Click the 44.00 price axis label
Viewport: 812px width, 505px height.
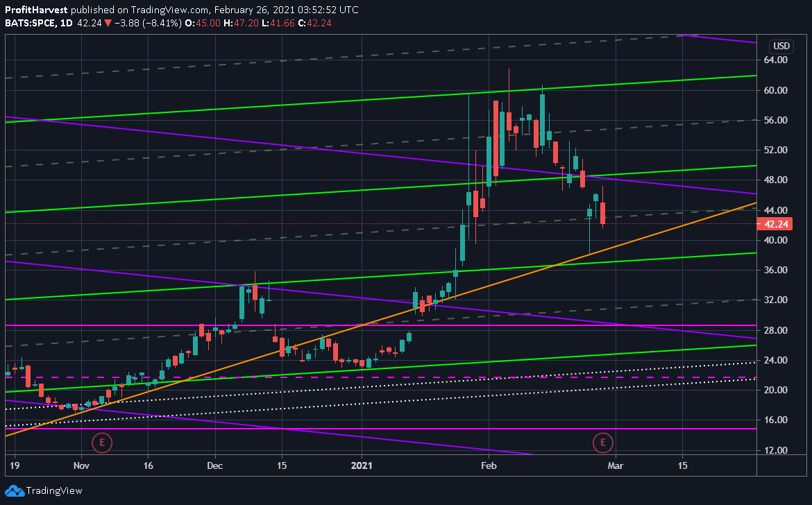[x=776, y=210]
